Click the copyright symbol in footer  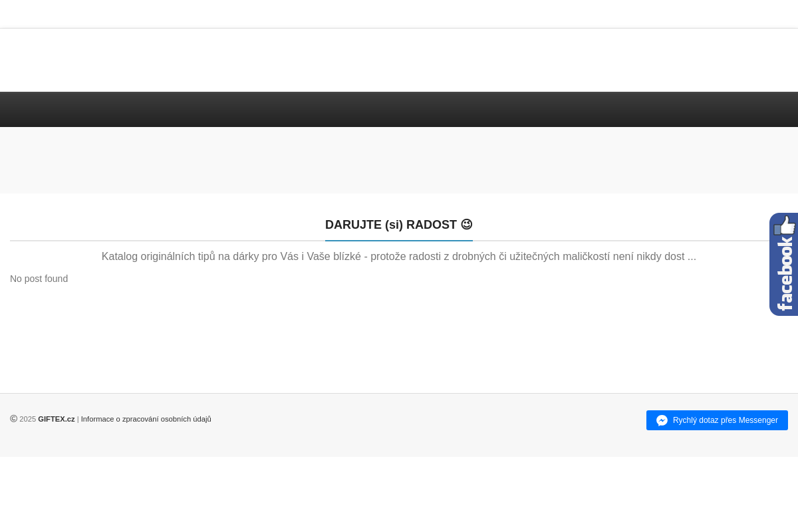tap(13, 419)
